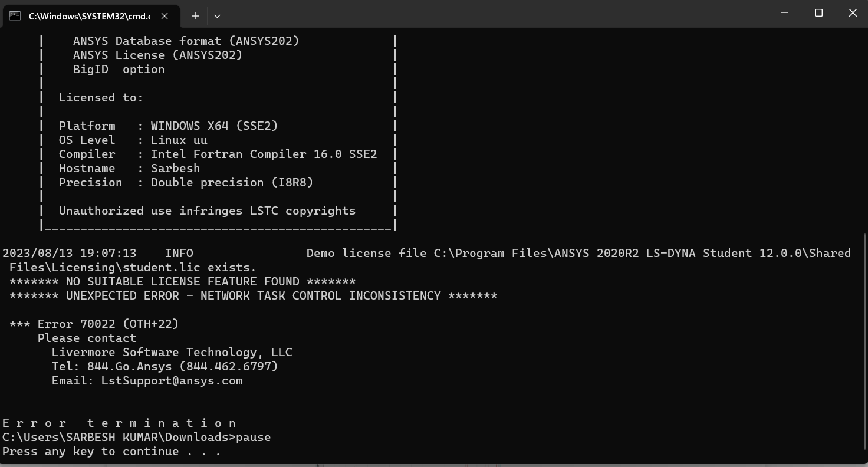Select the C:\Windows\SYSTEM32\cmd tab
The height and width of the screenshot is (467, 868).
(x=88, y=16)
